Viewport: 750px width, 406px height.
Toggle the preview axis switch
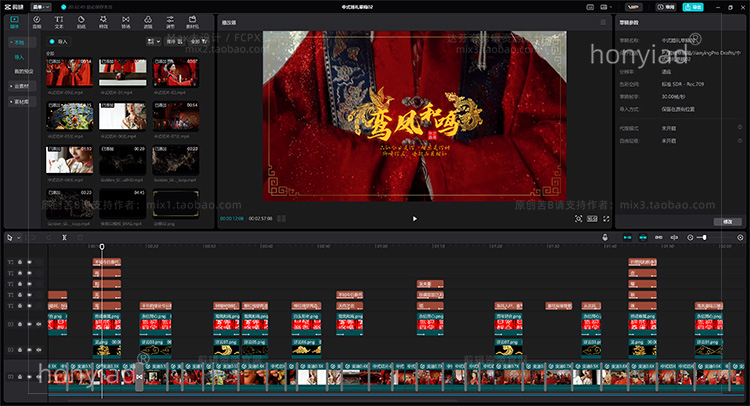674,237
